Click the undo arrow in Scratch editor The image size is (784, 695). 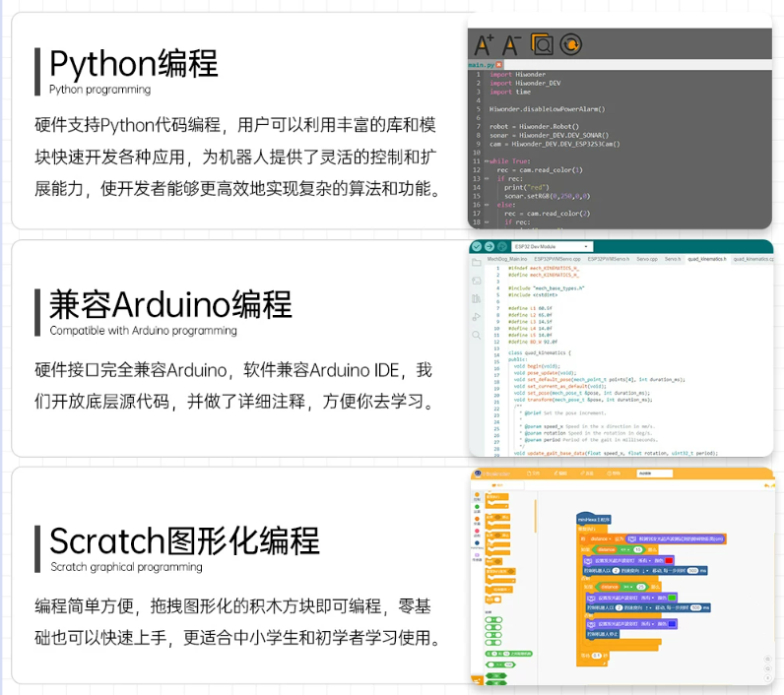tap(766, 485)
